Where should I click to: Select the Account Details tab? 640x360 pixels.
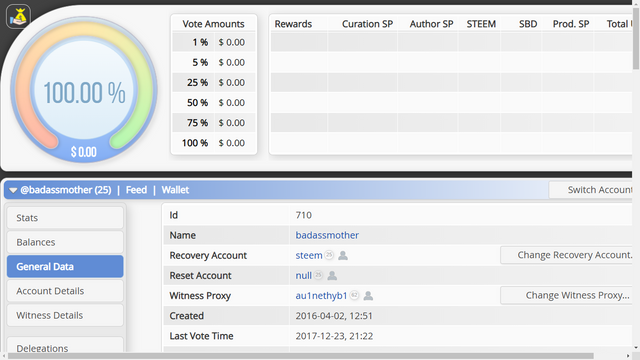pyautogui.click(x=65, y=291)
